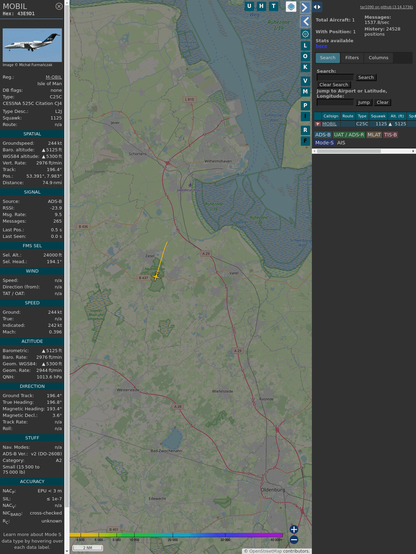Zoom in with the plus icon
This screenshot has width=416, height=554.
coord(294,529)
